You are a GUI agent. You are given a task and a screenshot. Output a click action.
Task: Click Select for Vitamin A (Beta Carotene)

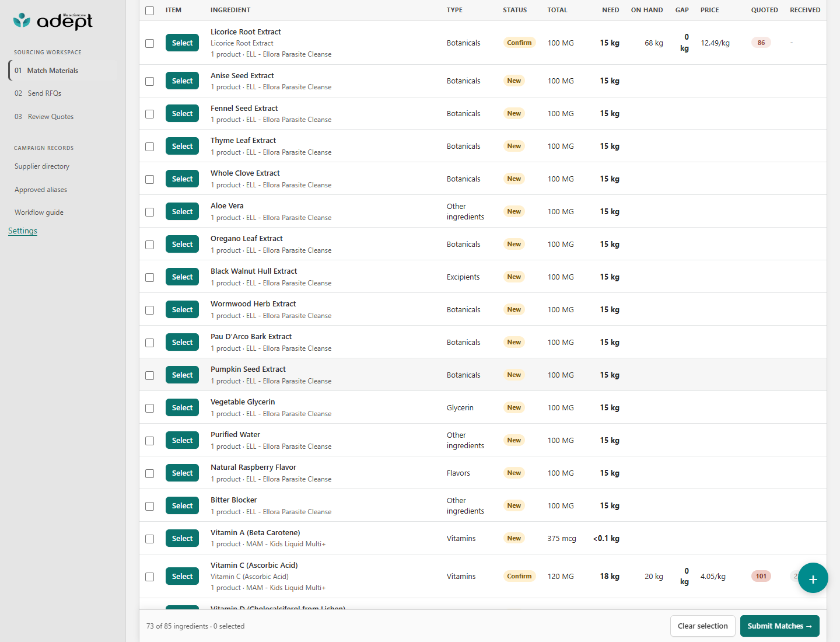tap(182, 538)
